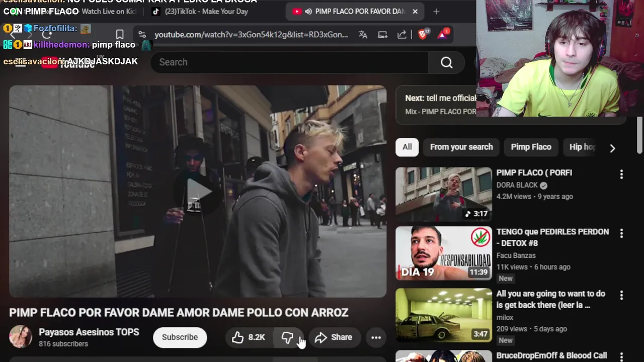Focus the YouTube Search box
The width and height of the screenshot is (644, 362).
pyautogui.click(x=289, y=62)
